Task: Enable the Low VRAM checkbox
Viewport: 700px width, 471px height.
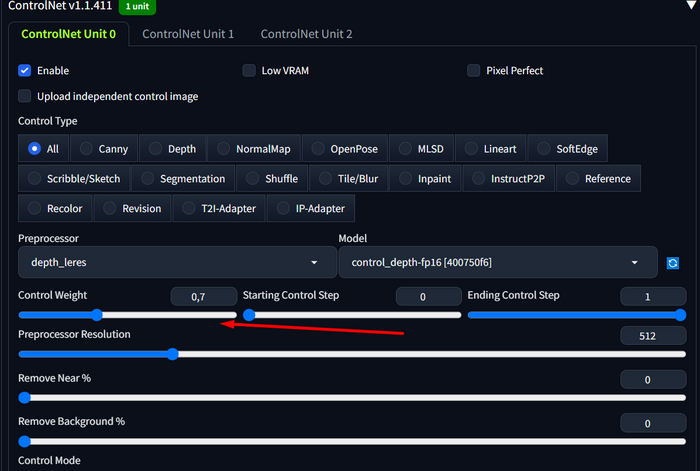Action: point(249,71)
